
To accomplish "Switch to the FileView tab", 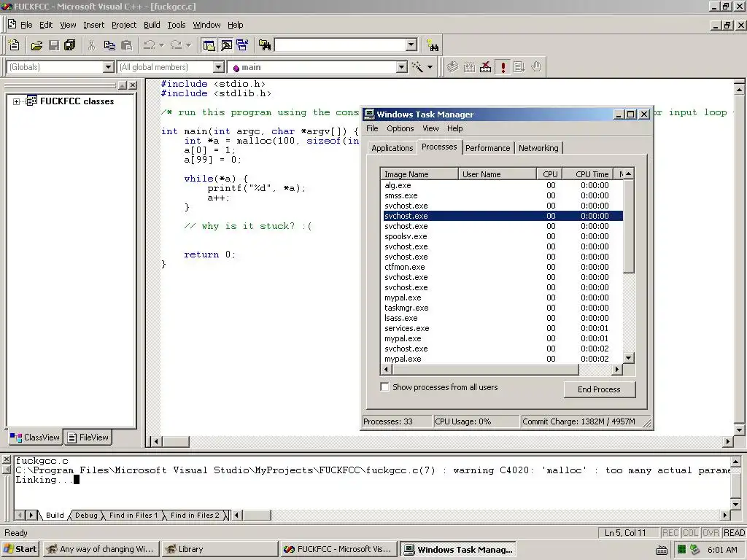I will (x=88, y=437).
